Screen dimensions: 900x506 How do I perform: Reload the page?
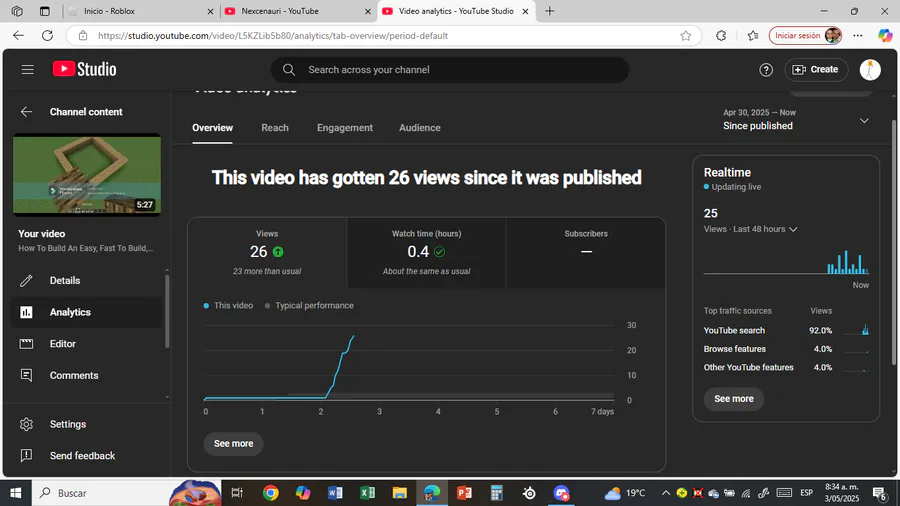[47, 36]
